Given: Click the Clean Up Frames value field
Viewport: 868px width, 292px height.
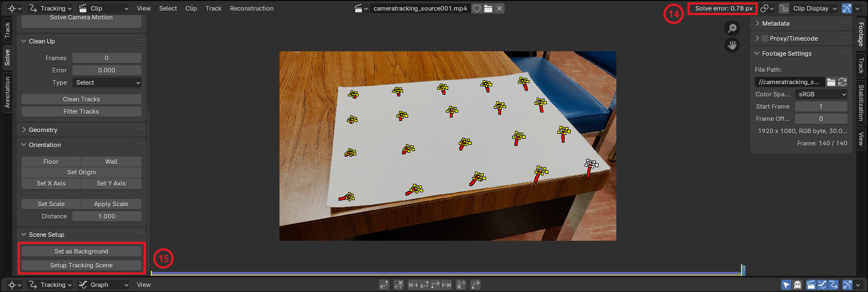Looking at the screenshot, I should (x=107, y=58).
